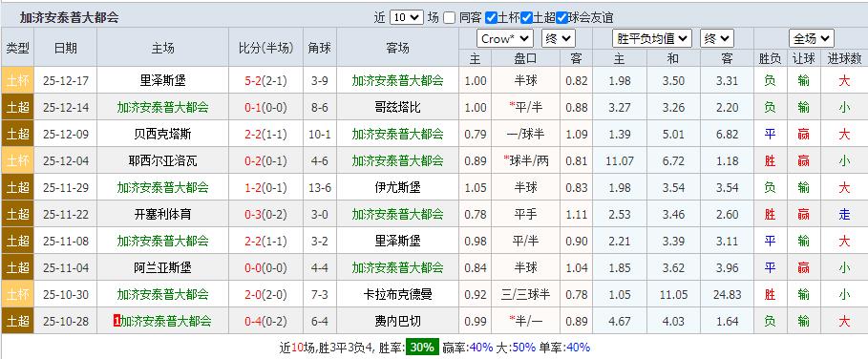The image size is (868, 359).
Task: Uncheck the 土超 filter checkbox
Action: 526,18
